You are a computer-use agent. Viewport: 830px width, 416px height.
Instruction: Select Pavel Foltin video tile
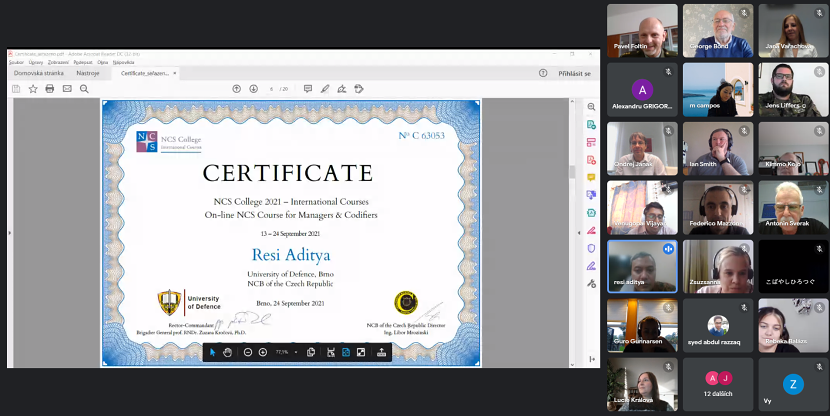click(x=642, y=31)
